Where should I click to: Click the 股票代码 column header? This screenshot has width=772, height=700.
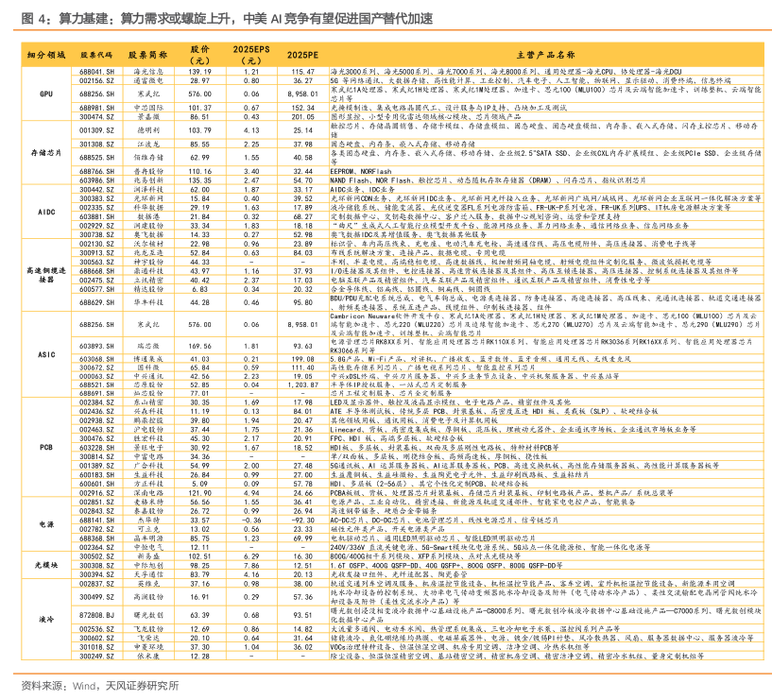pyautogui.click(x=96, y=55)
